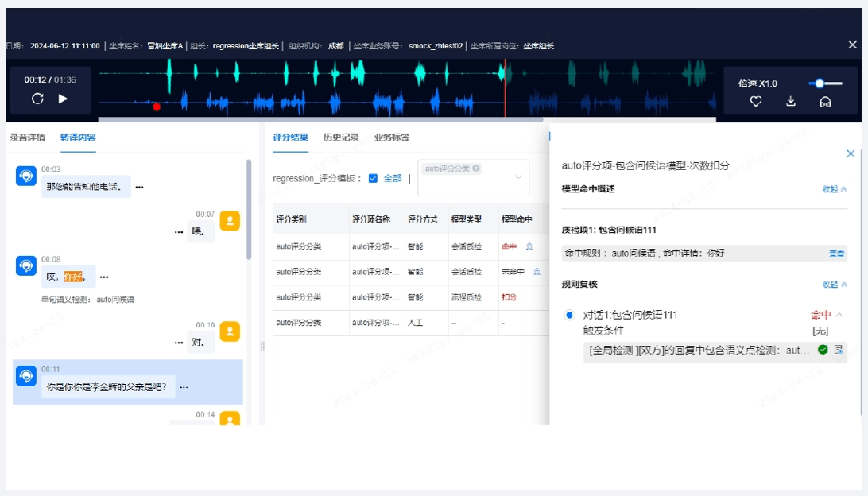Collapse the 模型命中概述 section
This screenshot has width=868, height=496.
[x=834, y=189]
